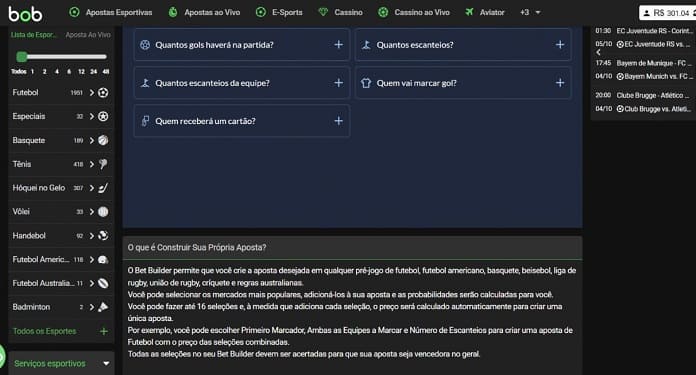The image size is (696, 375).
Task: Click the Cassino ao Vivo chip icon
Action: [383, 12]
